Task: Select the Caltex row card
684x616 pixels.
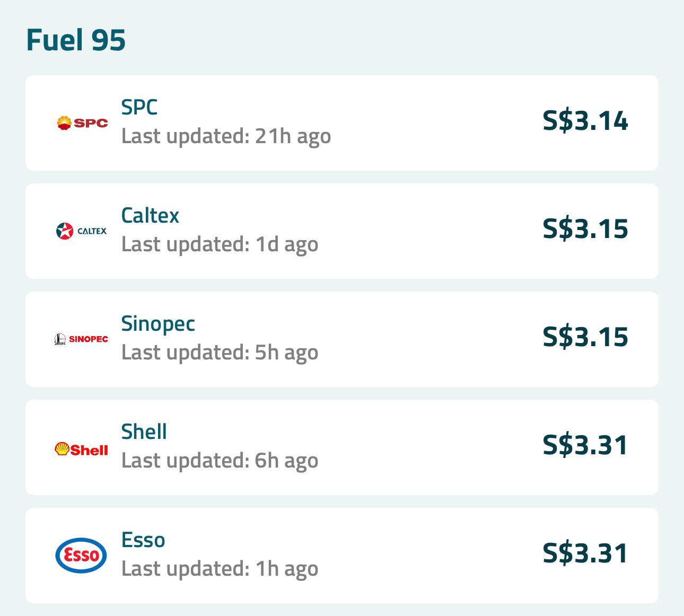Action: (x=341, y=230)
